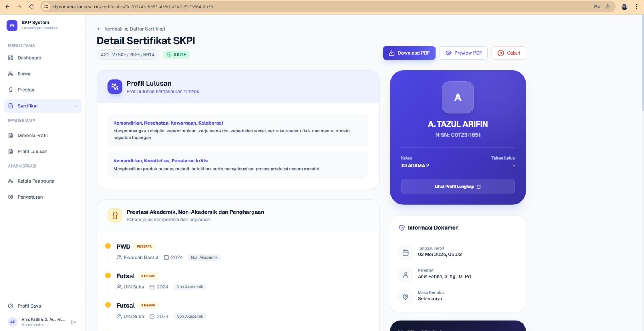The width and height of the screenshot is (644, 331).
Task: Click the PESERTA badge
Action: click(x=144, y=247)
